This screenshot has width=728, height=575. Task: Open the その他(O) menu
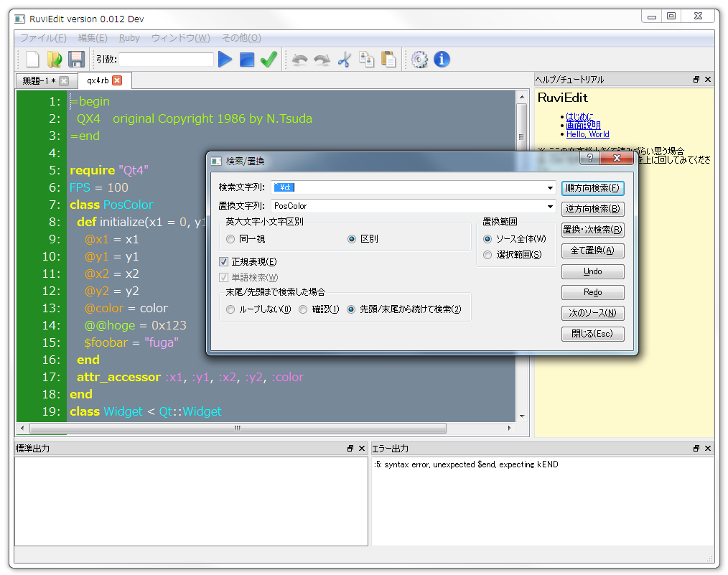pyautogui.click(x=241, y=37)
